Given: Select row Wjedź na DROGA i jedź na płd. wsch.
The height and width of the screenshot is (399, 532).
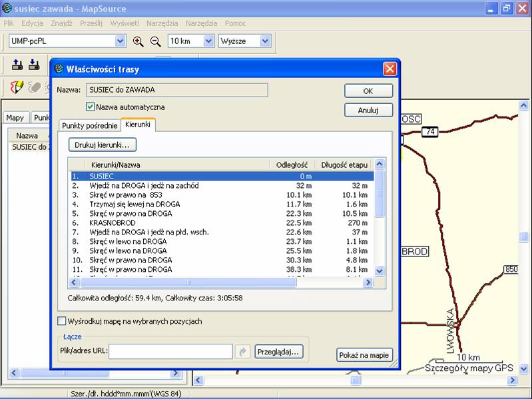Looking at the screenshot, I should click(222, 232).
